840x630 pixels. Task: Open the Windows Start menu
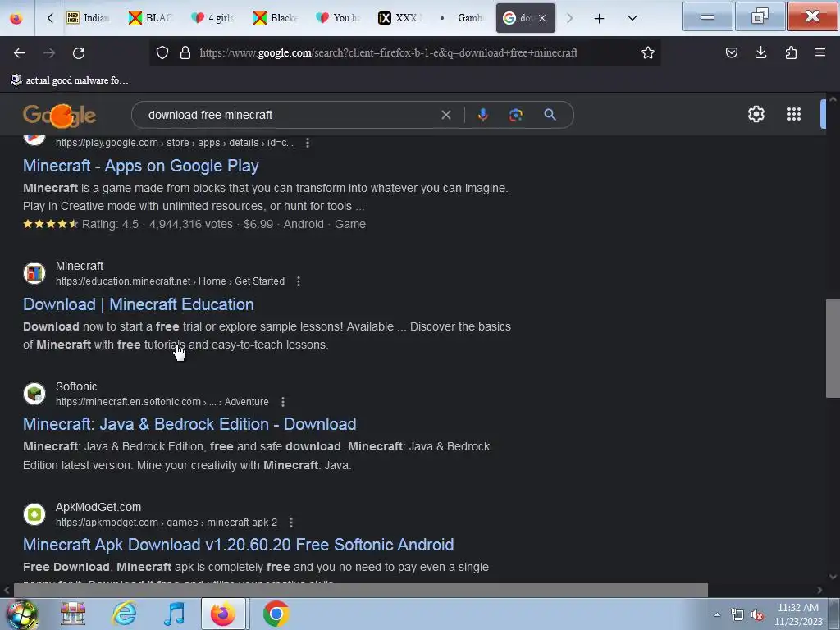22,614
